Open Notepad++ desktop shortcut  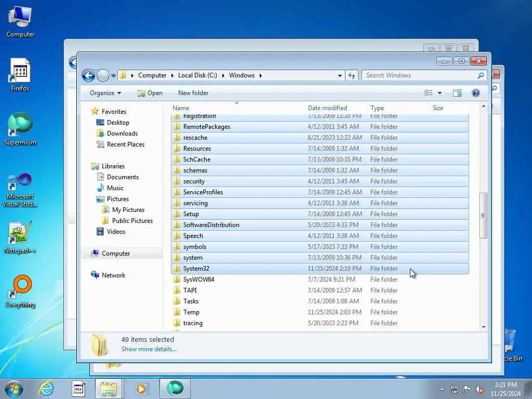pos(20,237)
